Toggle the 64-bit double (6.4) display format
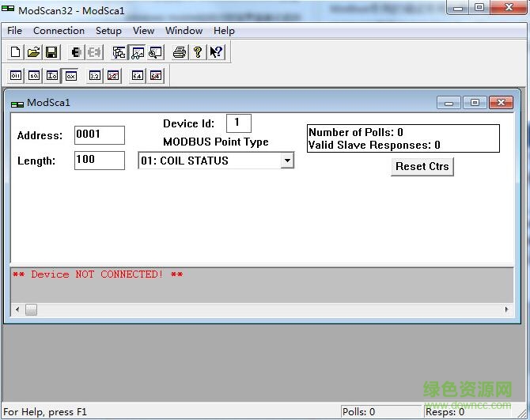 point(138,76)
